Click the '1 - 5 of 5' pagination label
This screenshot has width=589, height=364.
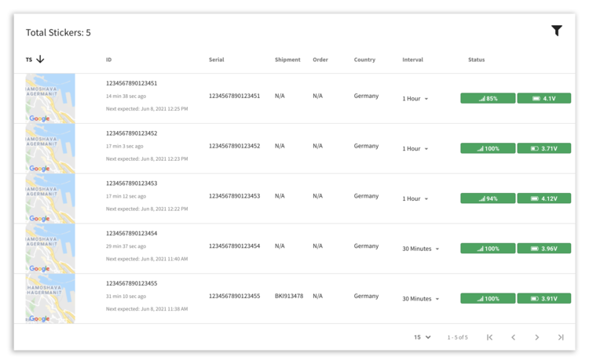coord(458,337)
